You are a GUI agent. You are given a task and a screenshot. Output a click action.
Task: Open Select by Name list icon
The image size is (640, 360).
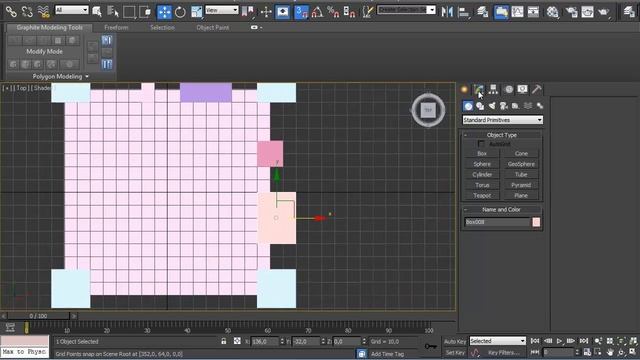[113, 11]
